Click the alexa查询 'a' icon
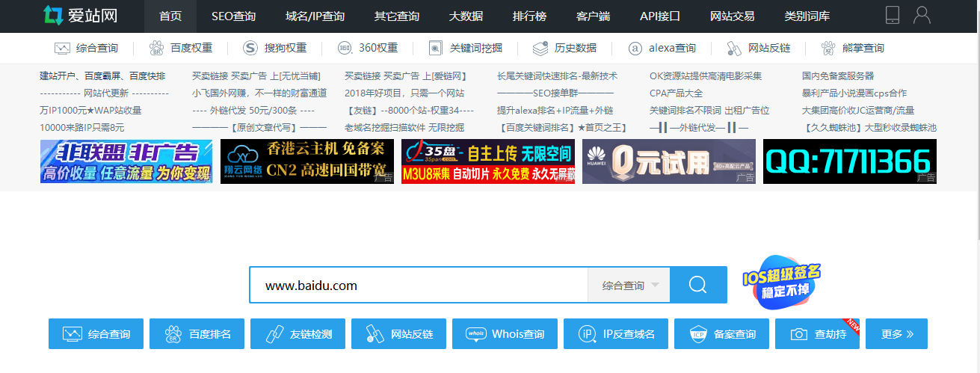 (635, 48)
